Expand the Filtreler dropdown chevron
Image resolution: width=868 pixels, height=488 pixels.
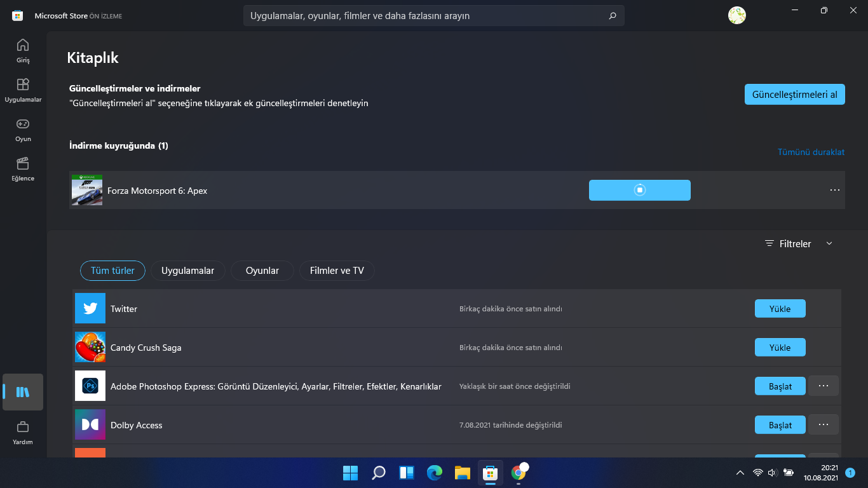[x=829, y=243]
